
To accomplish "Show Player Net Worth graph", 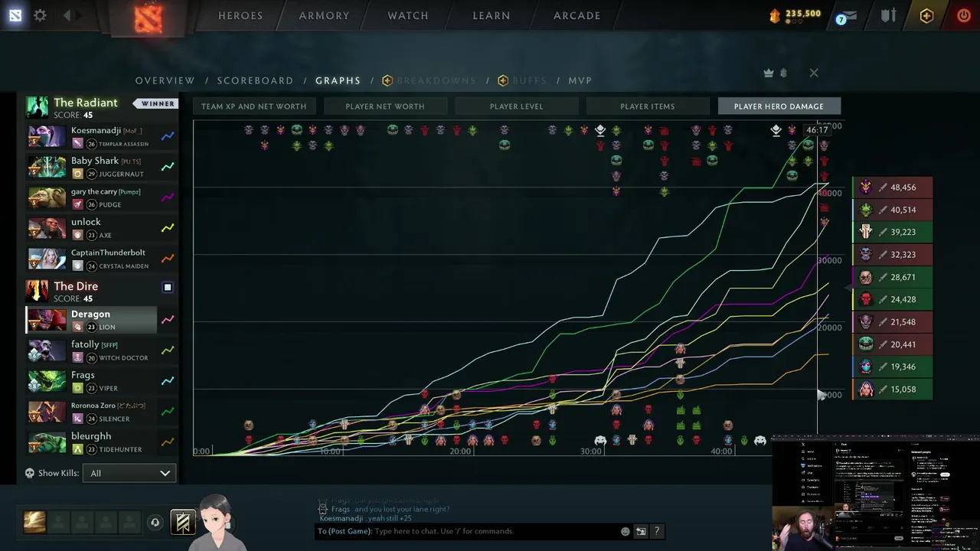I will coord(384,106).
